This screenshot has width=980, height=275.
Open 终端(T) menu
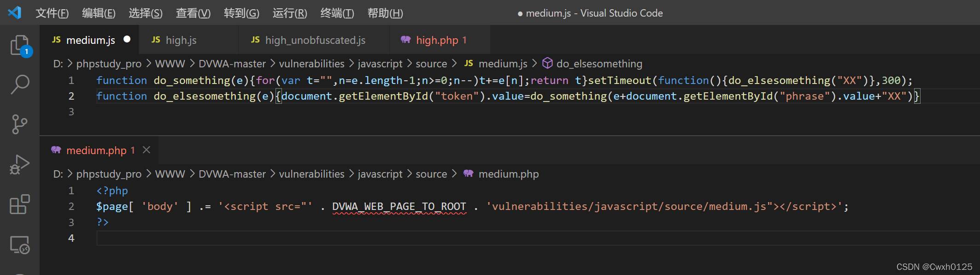pos(337,13)
